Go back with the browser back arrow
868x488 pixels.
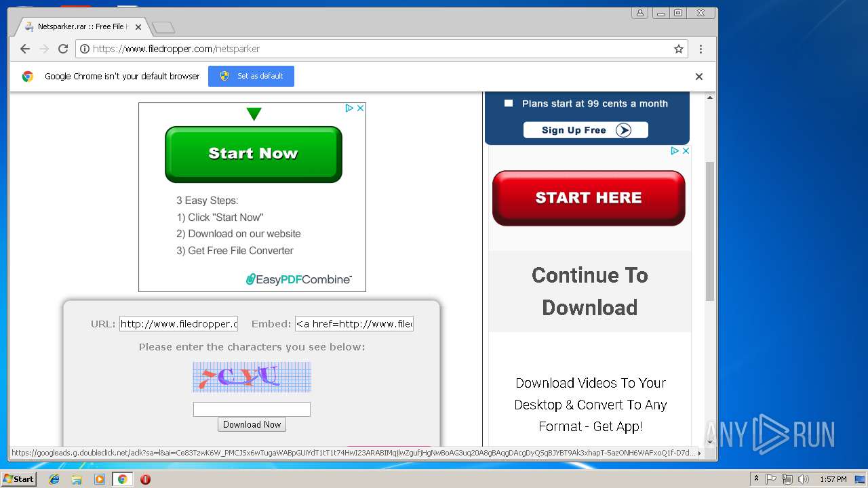click(x=25, y=49)
